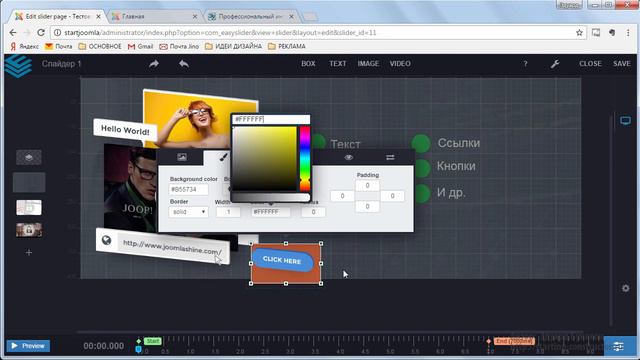Open the layers icon in left sidebar
Screen dimensions: 640x360
tap(29, 157)
